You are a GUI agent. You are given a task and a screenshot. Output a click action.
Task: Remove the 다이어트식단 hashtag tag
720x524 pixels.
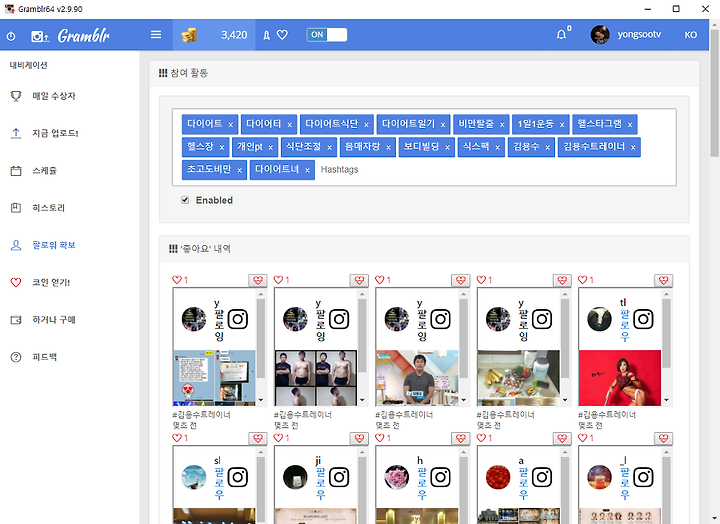366,124
